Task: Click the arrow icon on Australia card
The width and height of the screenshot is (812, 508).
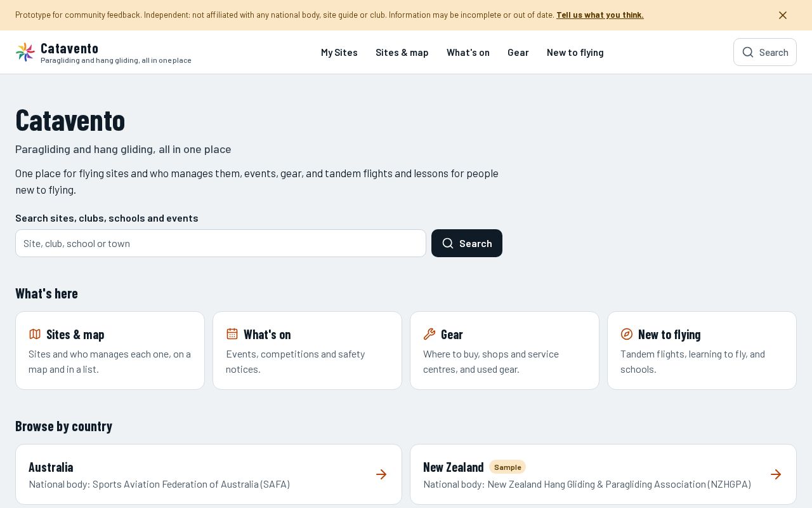Action: tap(381, 474)
